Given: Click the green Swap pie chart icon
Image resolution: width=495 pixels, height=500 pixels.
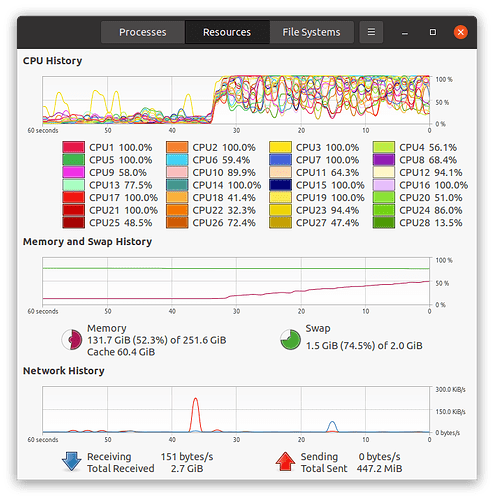Looking at the screenshot, I should pos(290,340).
